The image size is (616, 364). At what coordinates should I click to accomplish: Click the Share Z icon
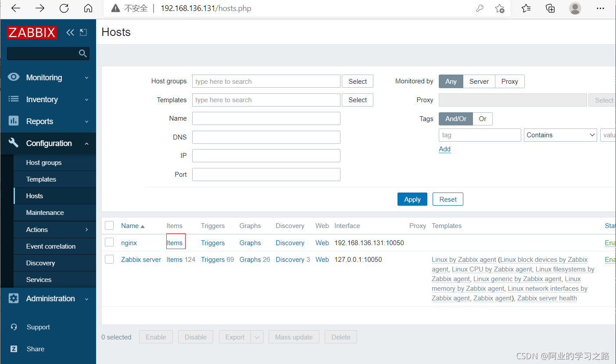coord(14,349)
